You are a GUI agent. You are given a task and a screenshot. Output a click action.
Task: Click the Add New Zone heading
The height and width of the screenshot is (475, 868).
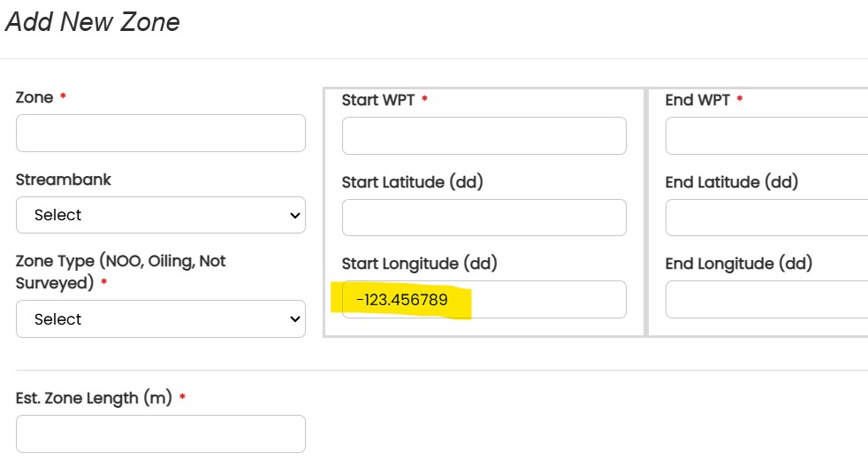(x=93, y=22)
